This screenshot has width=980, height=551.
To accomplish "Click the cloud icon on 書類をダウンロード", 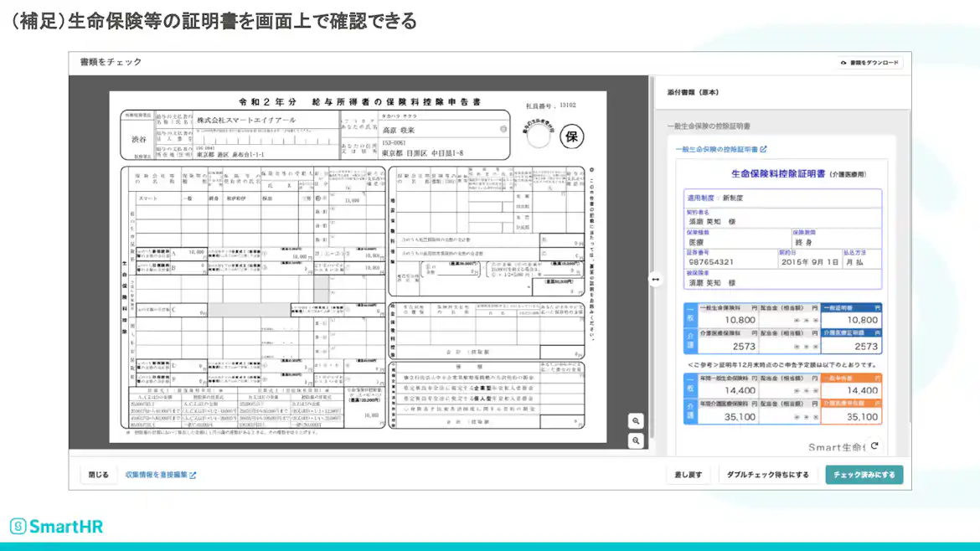I will coord(845,63).
